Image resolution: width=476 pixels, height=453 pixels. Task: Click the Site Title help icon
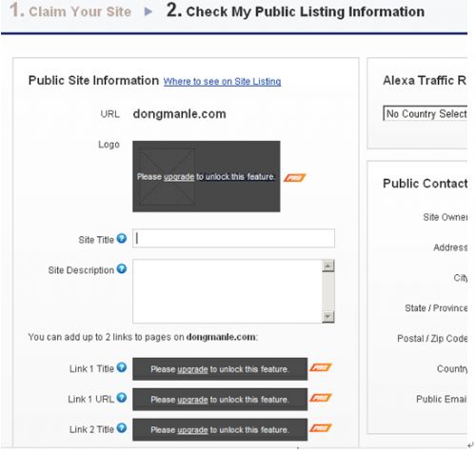[x=122, y=238]
